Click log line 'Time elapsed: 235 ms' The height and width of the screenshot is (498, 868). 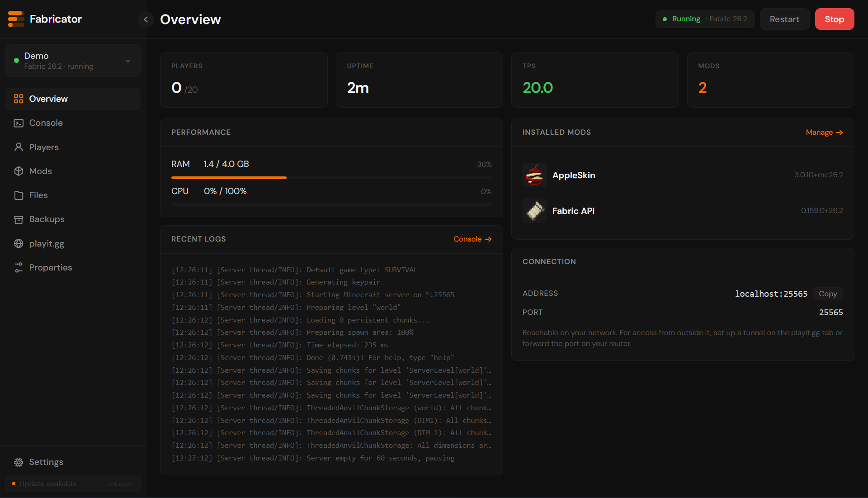tap(280, 345)
